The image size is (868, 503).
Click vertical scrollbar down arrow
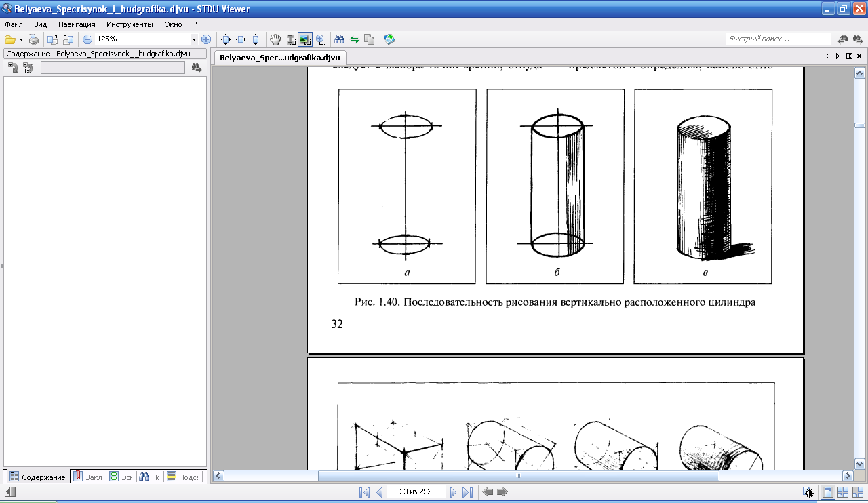pyautogui.click(x=859, y=464)
